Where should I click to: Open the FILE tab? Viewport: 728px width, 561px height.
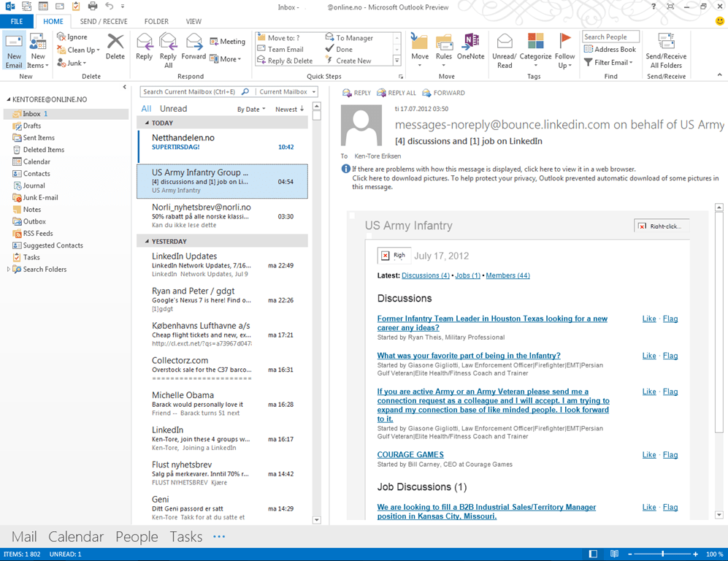[x=17, y=21]
